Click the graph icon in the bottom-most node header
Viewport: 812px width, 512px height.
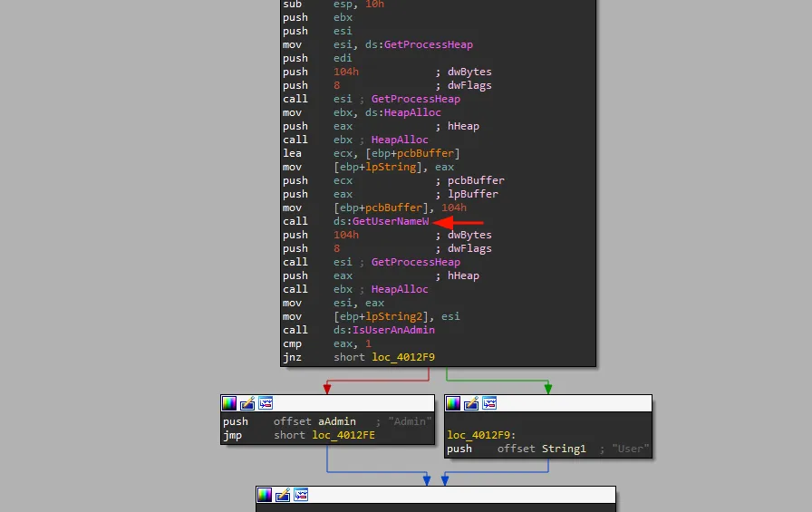[301, 495]
